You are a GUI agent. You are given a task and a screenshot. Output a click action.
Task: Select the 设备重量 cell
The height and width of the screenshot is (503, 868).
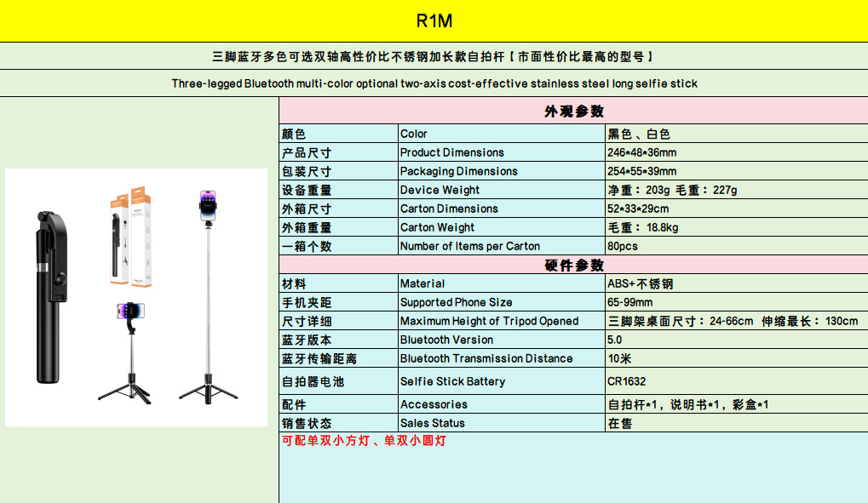point(339,190)
